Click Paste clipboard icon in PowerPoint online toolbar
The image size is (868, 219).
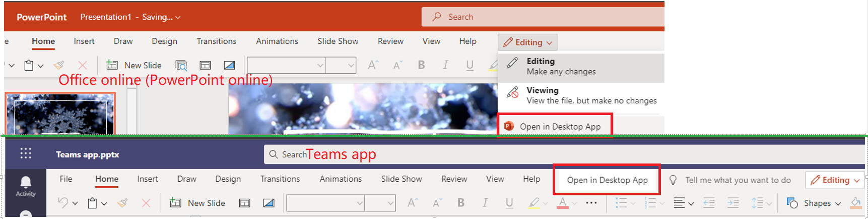(x=29, y=65)
